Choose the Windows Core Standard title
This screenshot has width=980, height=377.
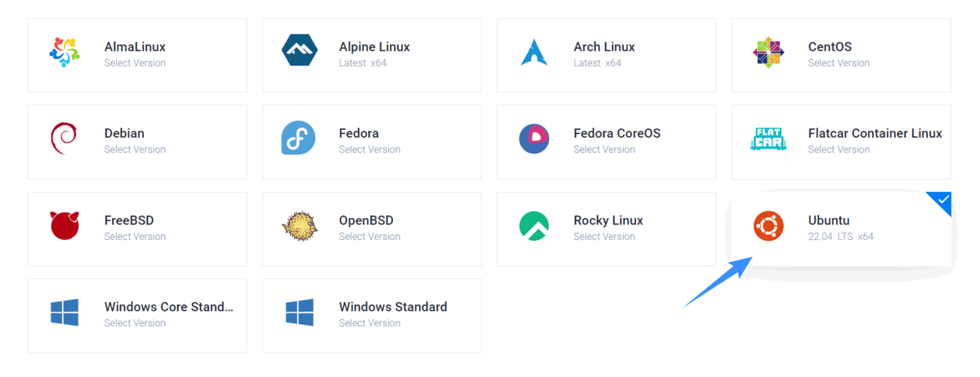point(169,308)
